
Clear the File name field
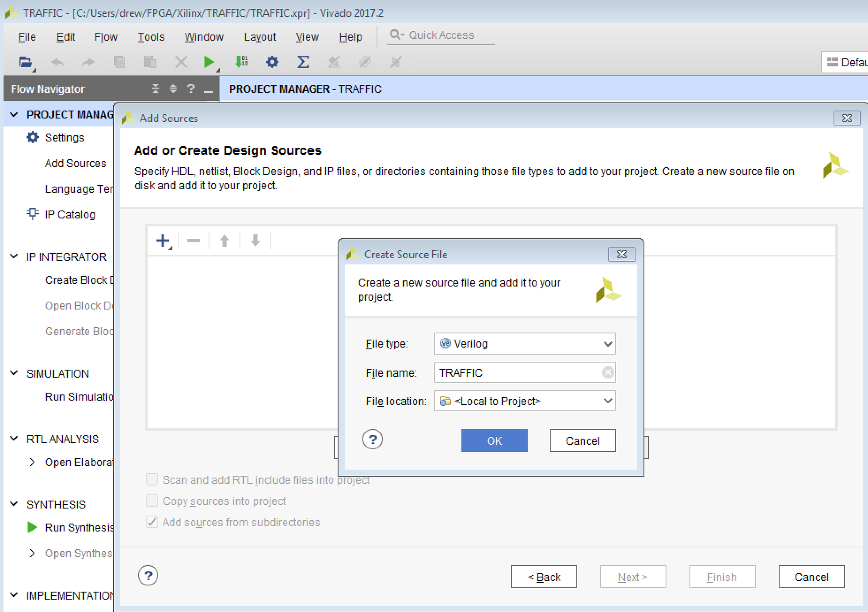tap(608, 373)
